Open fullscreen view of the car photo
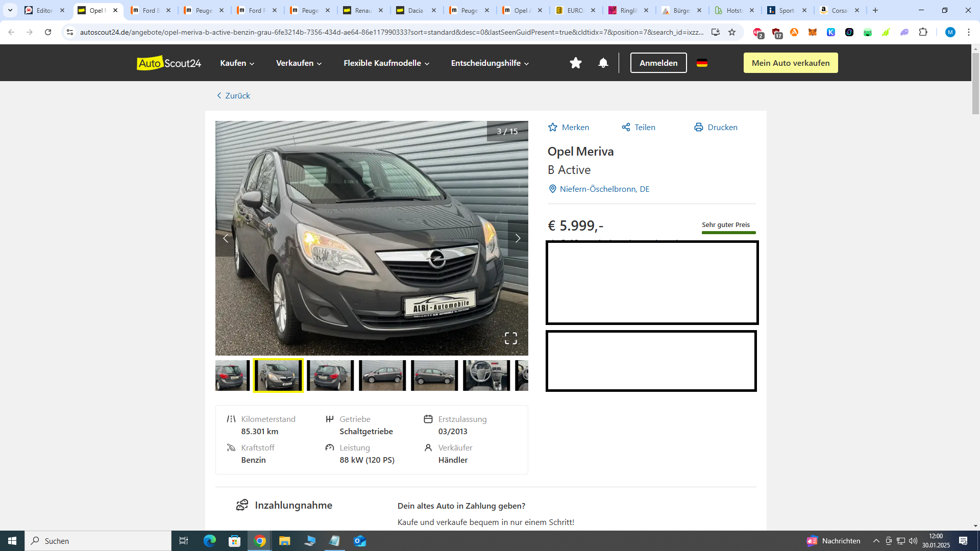 point(511,338)
